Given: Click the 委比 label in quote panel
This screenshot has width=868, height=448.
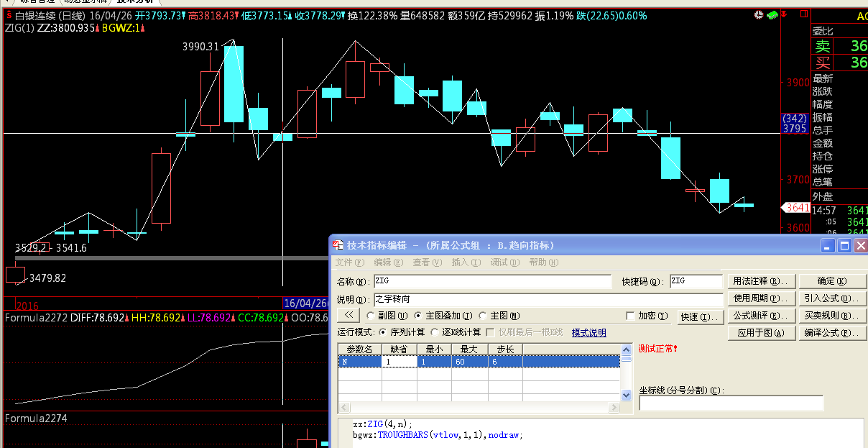Looking at the screenshot, I should coord(823,31).
